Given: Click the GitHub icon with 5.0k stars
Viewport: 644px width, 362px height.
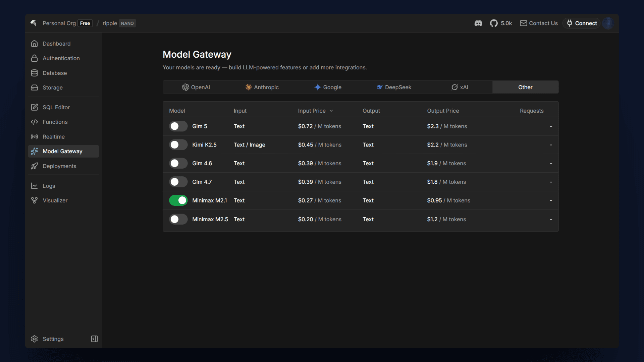Looking at the screenshot, I should (494, 23).
